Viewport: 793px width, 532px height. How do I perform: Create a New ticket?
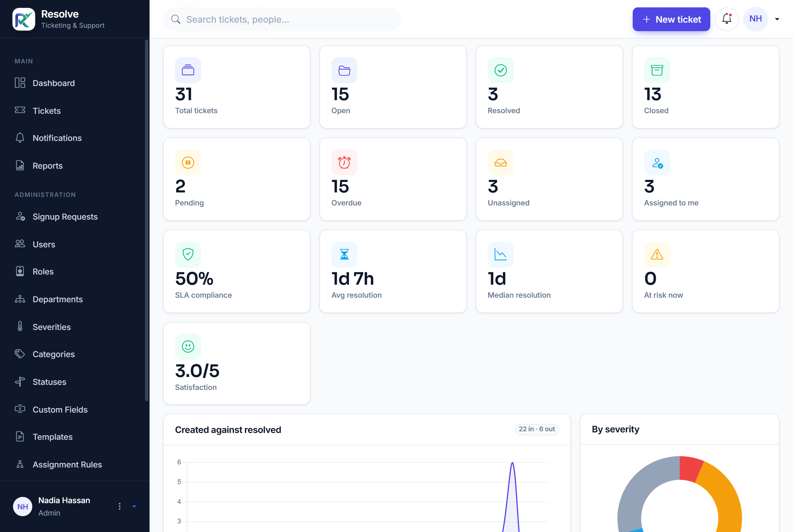point(671,19)
